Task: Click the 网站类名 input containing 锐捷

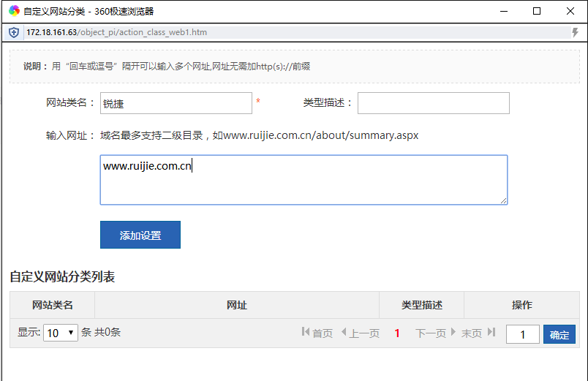Action: (x=176, y=103)
